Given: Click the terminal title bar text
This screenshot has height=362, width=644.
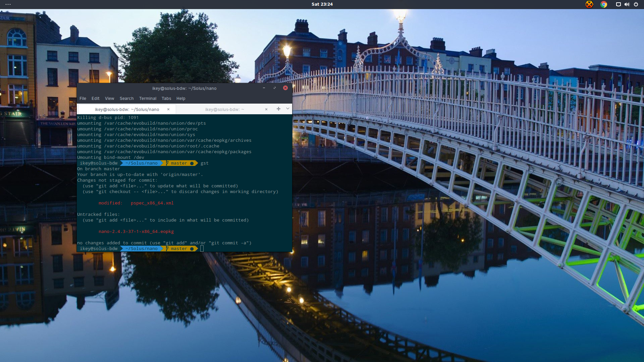Looking at the screenshot, I should tap(184, 88).
